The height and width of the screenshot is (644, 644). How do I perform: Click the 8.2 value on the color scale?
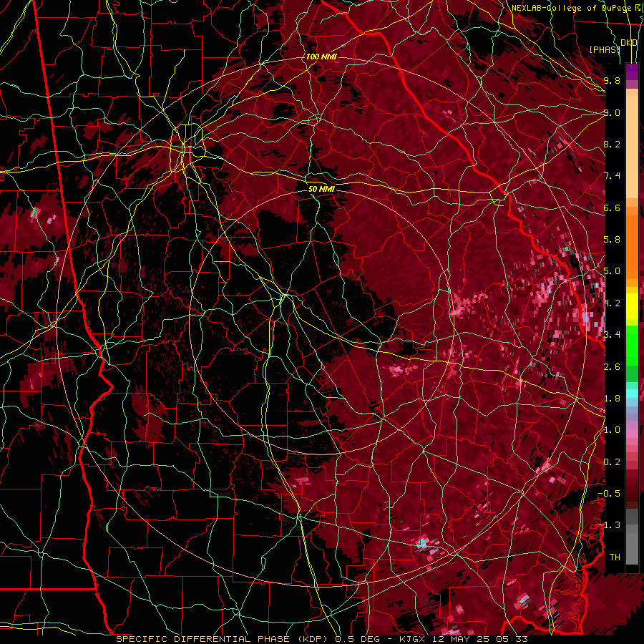click(612, 144)
